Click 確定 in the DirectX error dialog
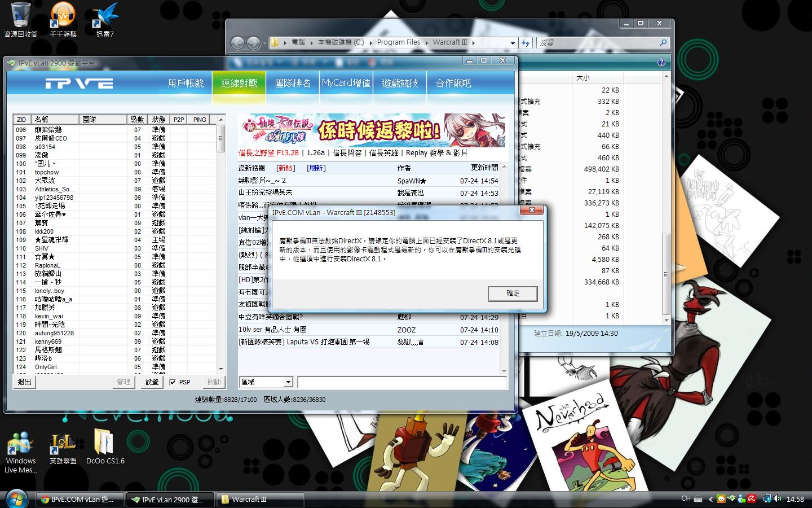The image size is (812, 508). tap(513, 294)
